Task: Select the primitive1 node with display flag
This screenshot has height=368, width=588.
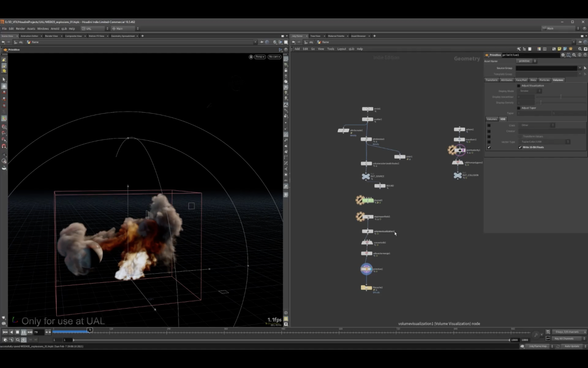Action: pos(366,269)
